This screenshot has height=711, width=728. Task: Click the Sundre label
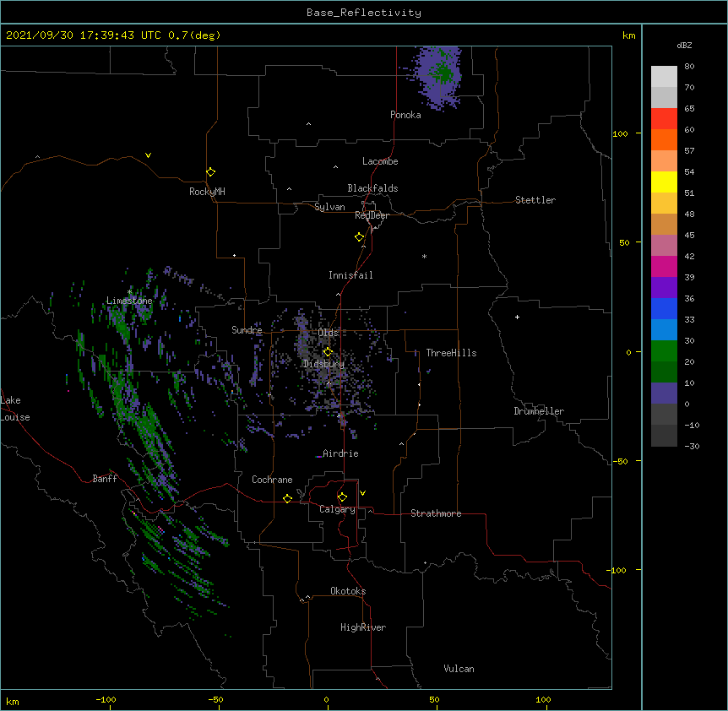click(247, 330)
